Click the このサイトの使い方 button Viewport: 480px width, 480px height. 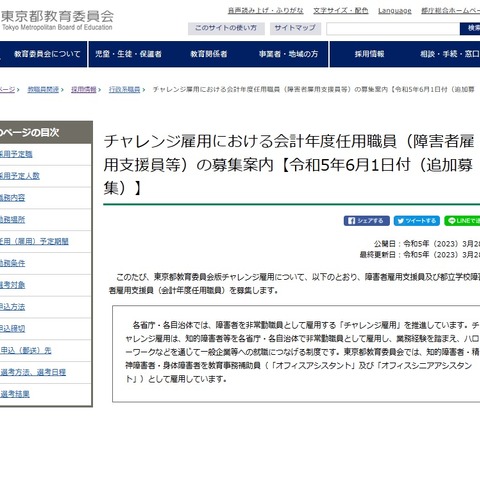[226, 28]
